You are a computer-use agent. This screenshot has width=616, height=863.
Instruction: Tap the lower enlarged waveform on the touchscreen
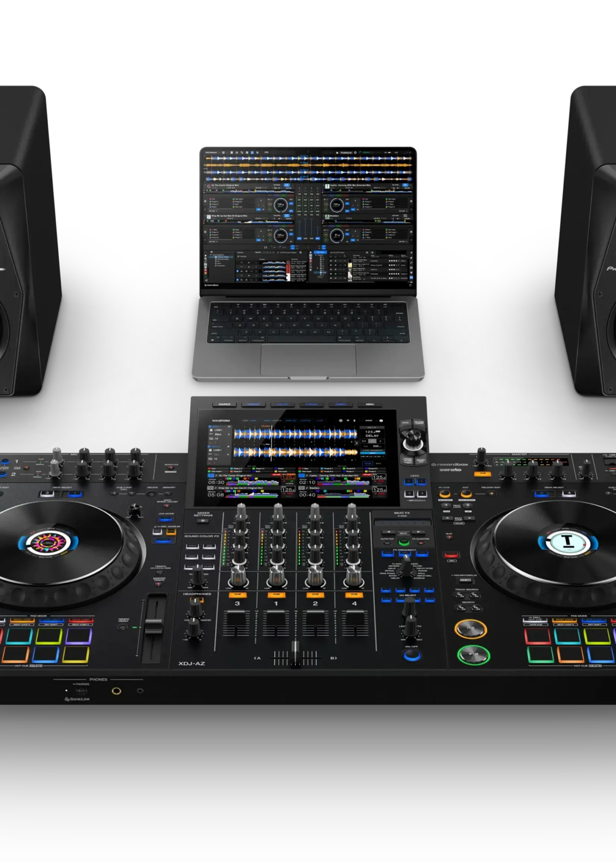(295, 451)
